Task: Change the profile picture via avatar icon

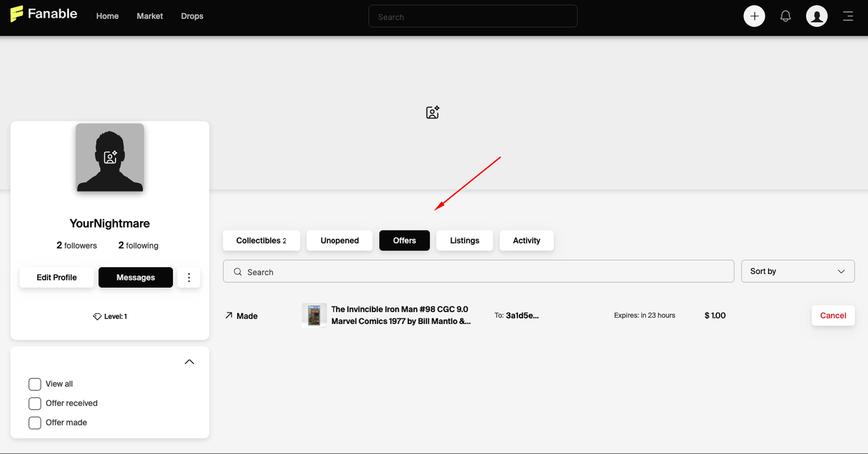Action: coord(110,157)
